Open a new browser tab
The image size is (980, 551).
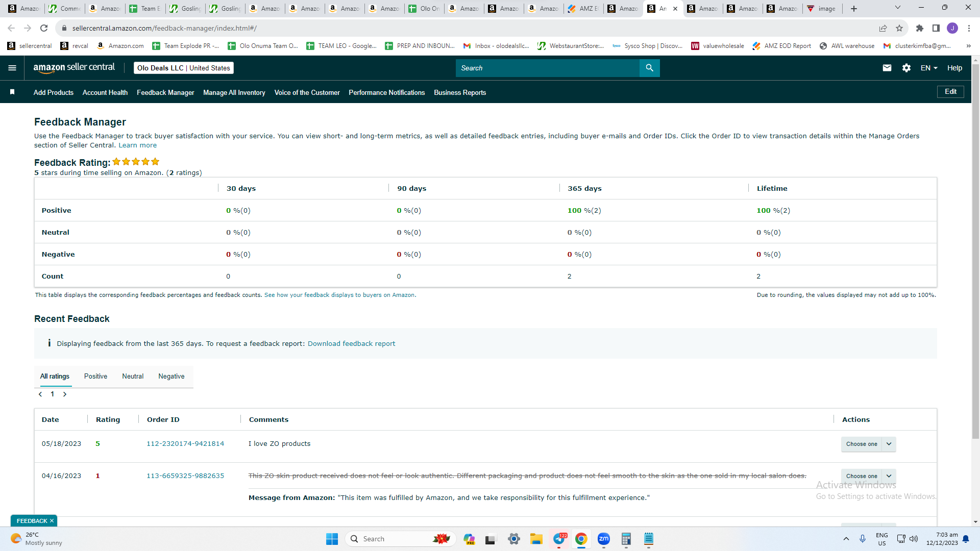(854, 9)
